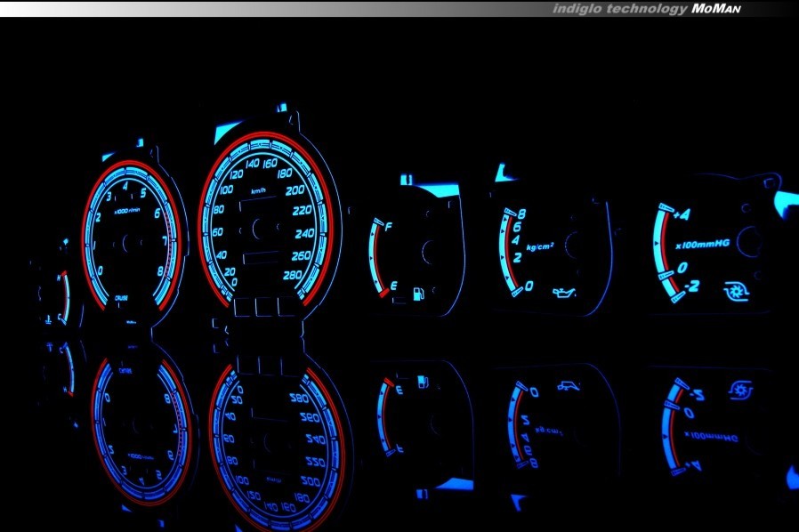Click the '7' on the upright tachometer
The width and height of the screenshot is (799, 532).
point(165,240)
